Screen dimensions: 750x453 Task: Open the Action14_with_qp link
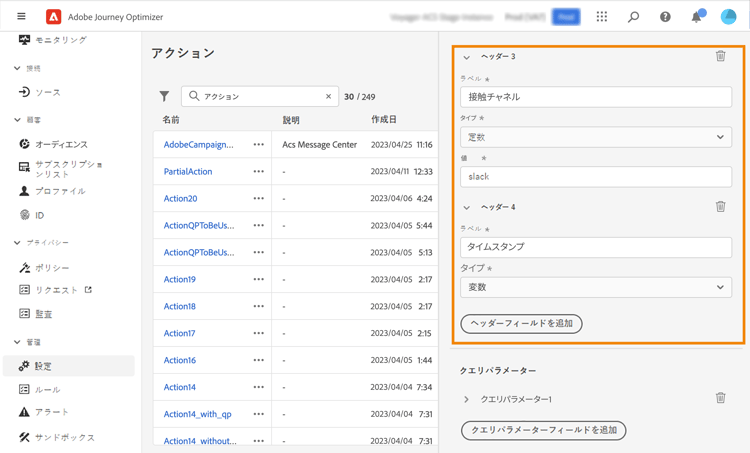(198, 414)
